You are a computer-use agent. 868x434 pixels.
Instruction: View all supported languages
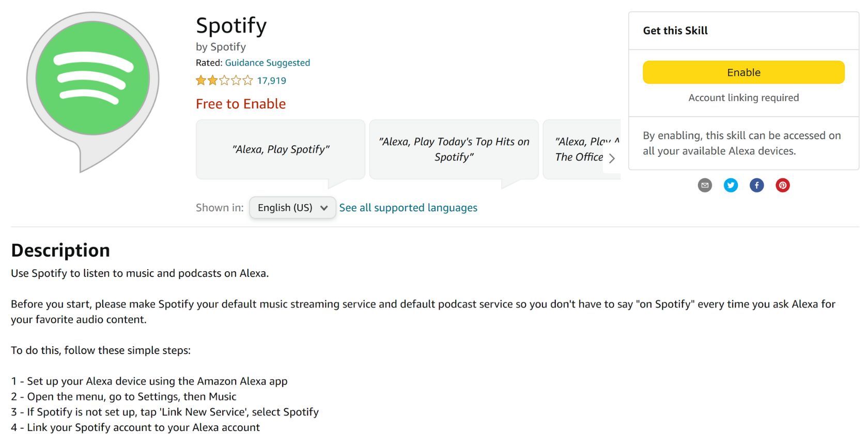click(x=408, y=207)
